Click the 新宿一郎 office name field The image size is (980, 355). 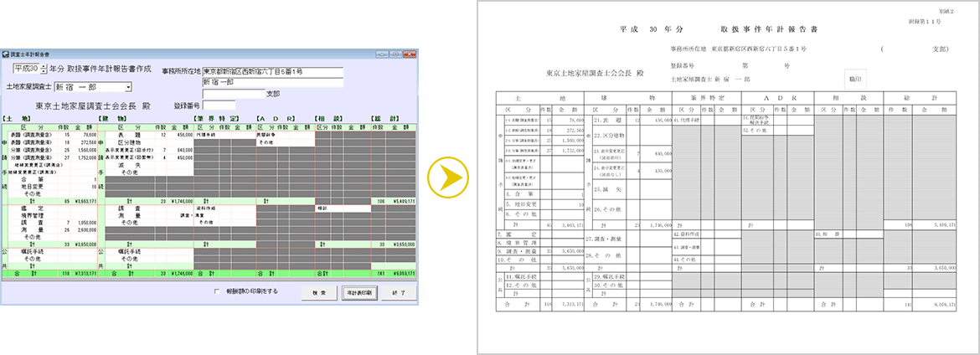coord(271,83)
